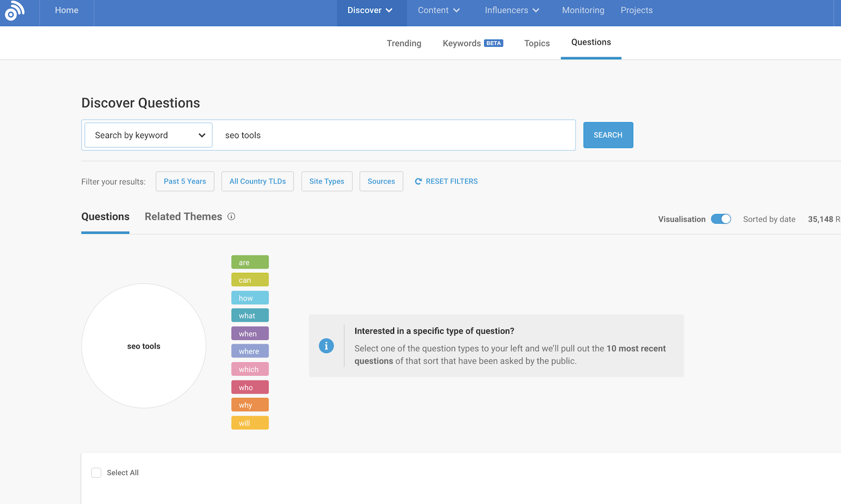Select the red 'who' question type
Viewport: 841px width, 504px height.
pos(250,387)
